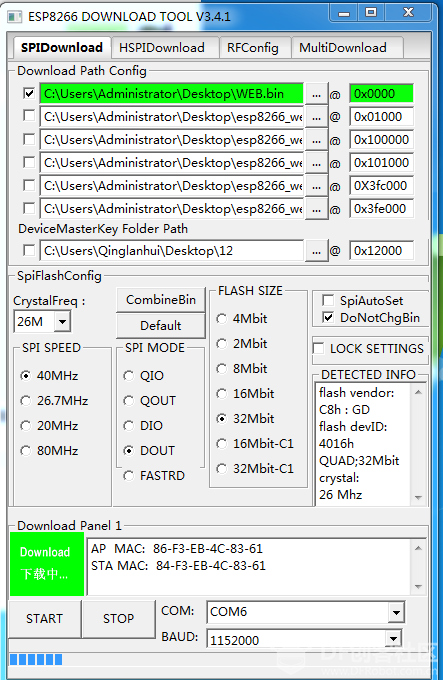Viewport: 443px width, 680px height.
Task: Choose 32Mbit-C1 flash size
Action: (255, 469)
